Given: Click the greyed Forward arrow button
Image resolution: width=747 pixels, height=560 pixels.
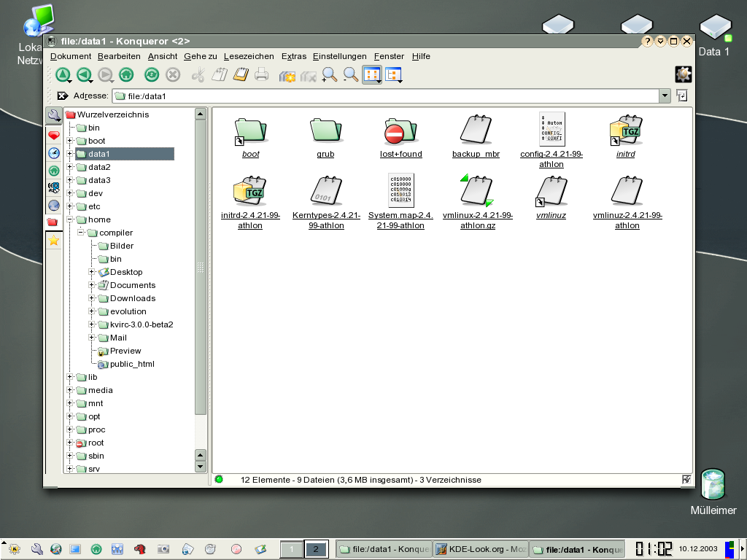Looking at the screenshot, I should (x=105, y=75).
